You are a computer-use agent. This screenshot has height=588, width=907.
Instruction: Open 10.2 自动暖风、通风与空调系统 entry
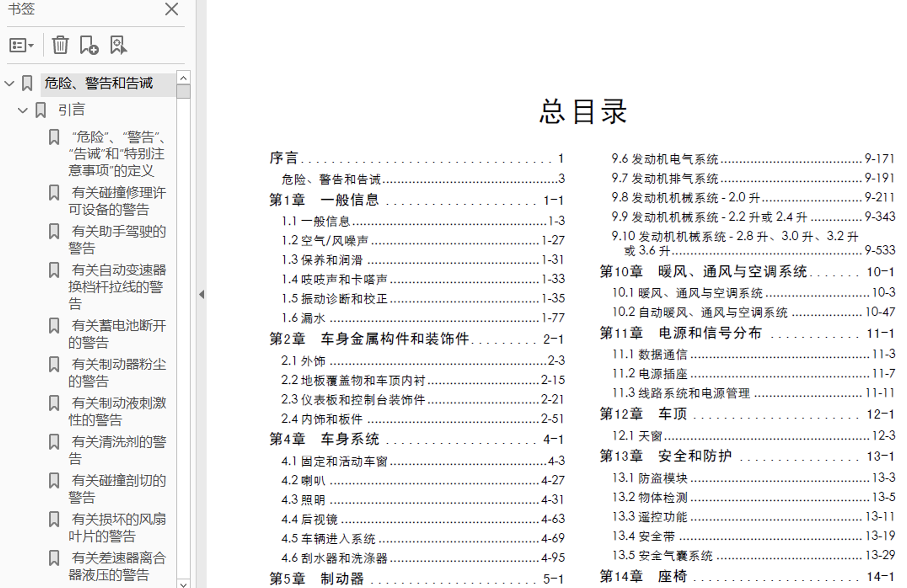coord(753,312)
